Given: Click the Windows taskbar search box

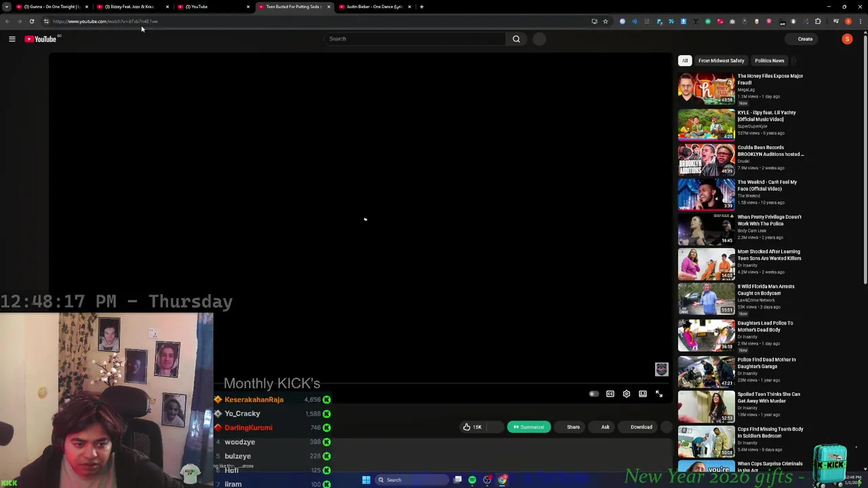Looking at the screenshot, I should [414, 480].
